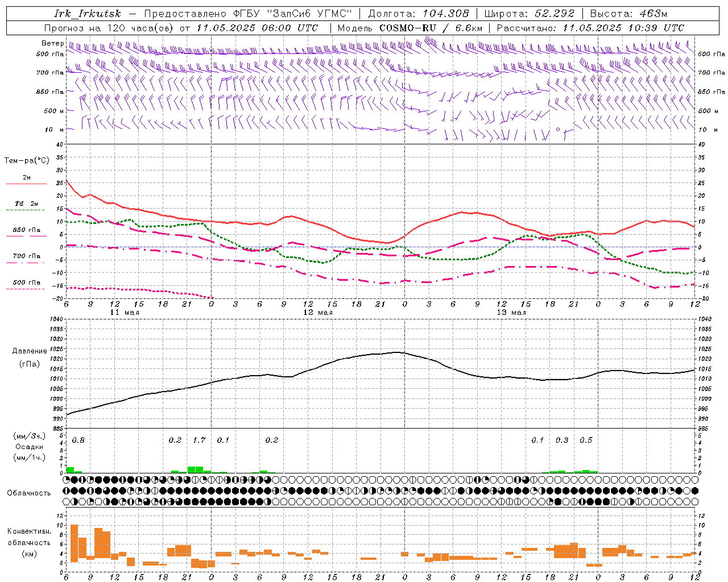728x582 pixels.
Task: Click the station name Irk_Irkutsk in header
Action: pos(87,14)
